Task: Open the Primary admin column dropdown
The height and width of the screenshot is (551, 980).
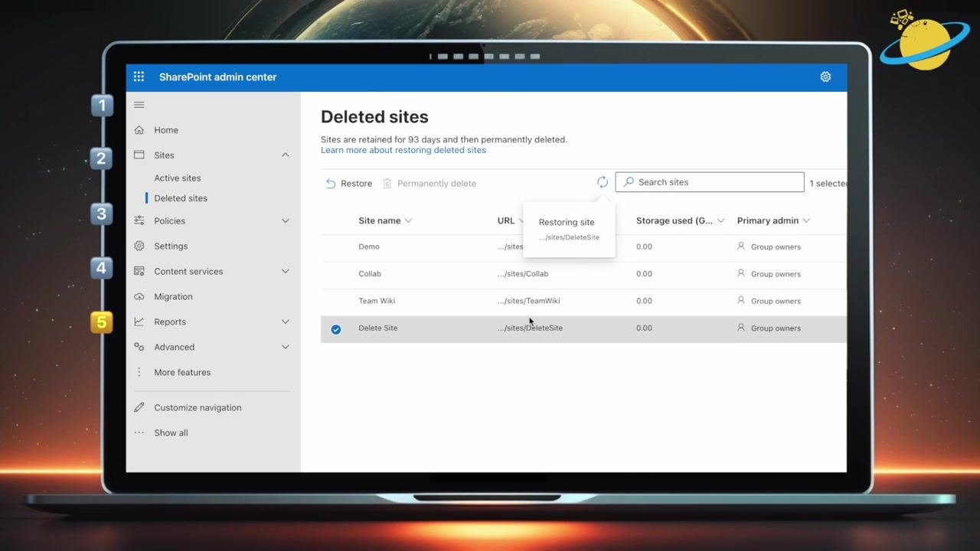Action: [806, 221]
